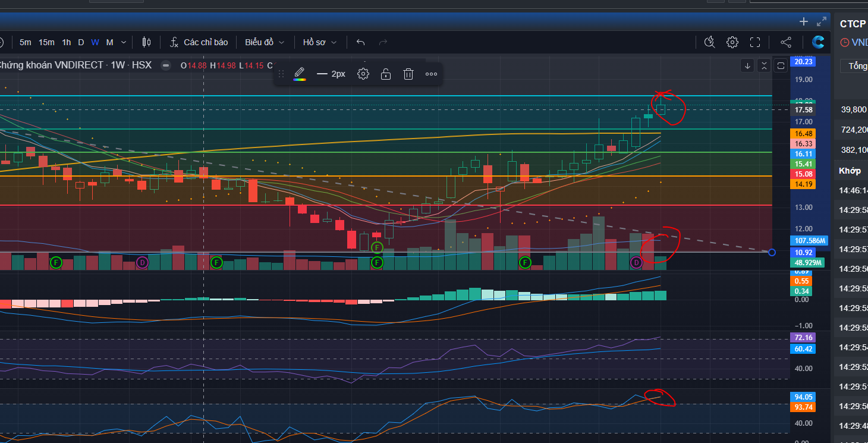Screen dimensions: 868x443
Task: Expand panel with diagonal arrows icon
Action: click(x=822, y=21)
